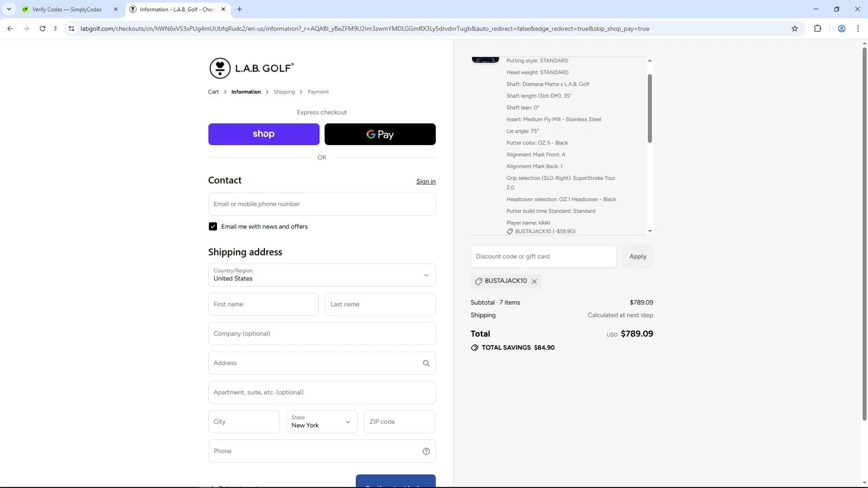Click Calculated at next step shipping text
This screenshot has width=868, height=488.
pyautogui.click(x=620, y=315)
